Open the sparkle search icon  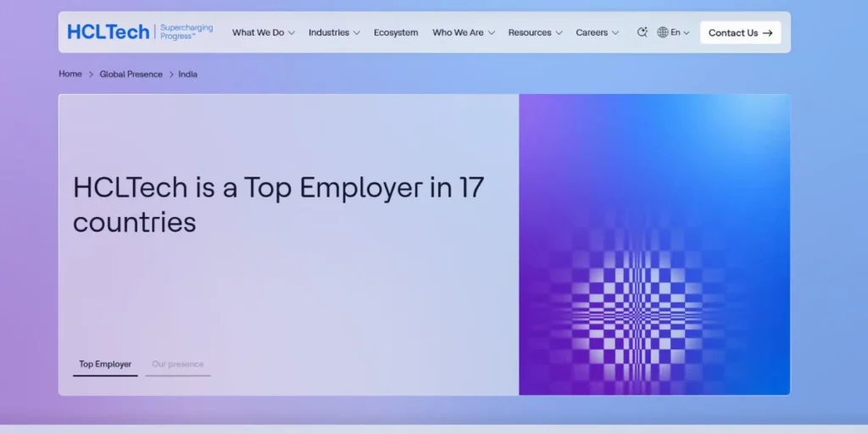click(x=642, y=32)
